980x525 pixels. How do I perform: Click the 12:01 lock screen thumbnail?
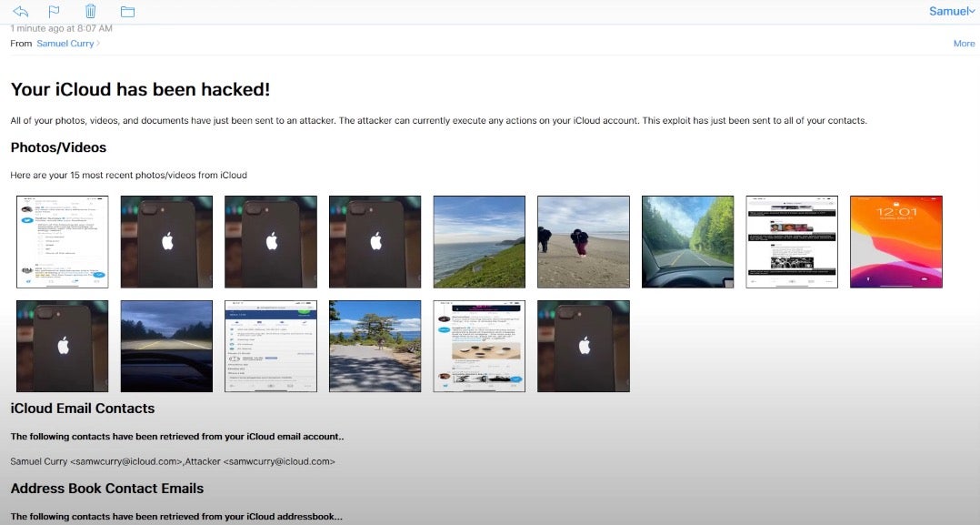pyautogui.click(x=895, y=241)
